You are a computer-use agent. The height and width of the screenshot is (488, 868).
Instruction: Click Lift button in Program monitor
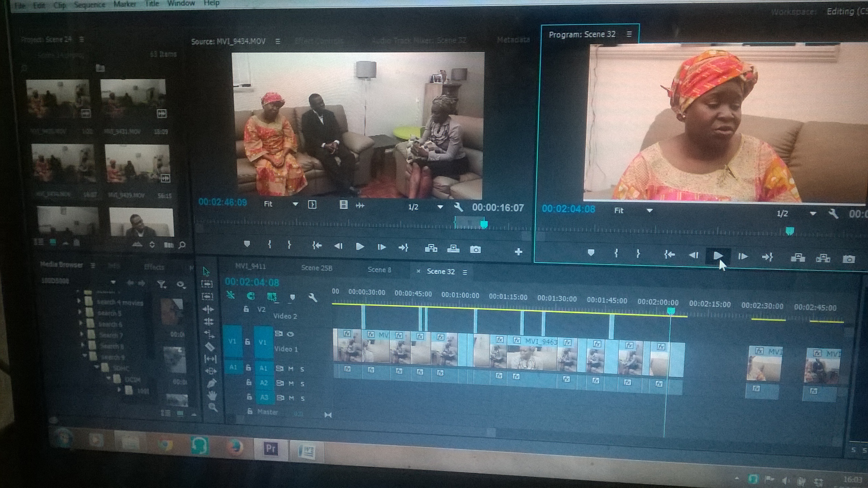click(798, 258)
